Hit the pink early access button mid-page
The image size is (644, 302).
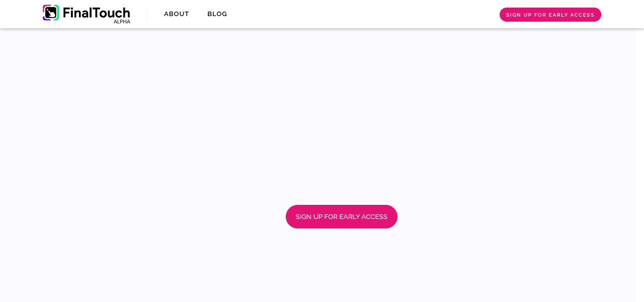341,216
